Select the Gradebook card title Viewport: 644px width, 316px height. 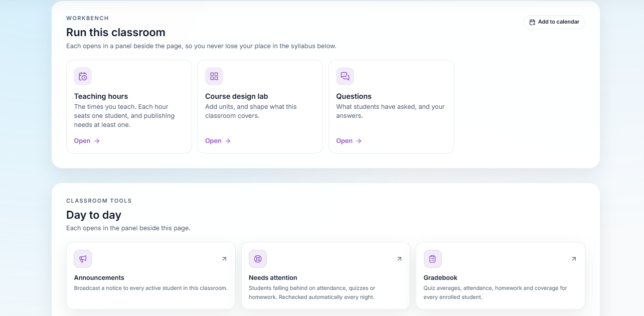(440, 277)
